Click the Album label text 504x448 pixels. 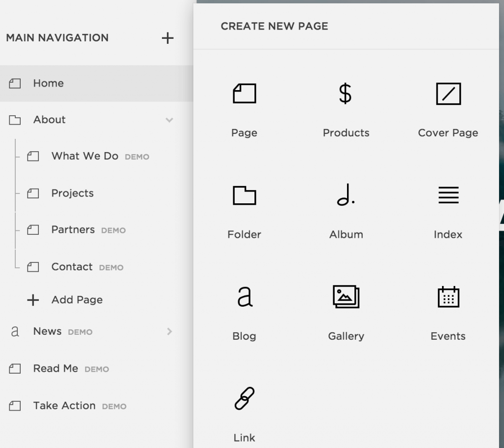(346, 234)
